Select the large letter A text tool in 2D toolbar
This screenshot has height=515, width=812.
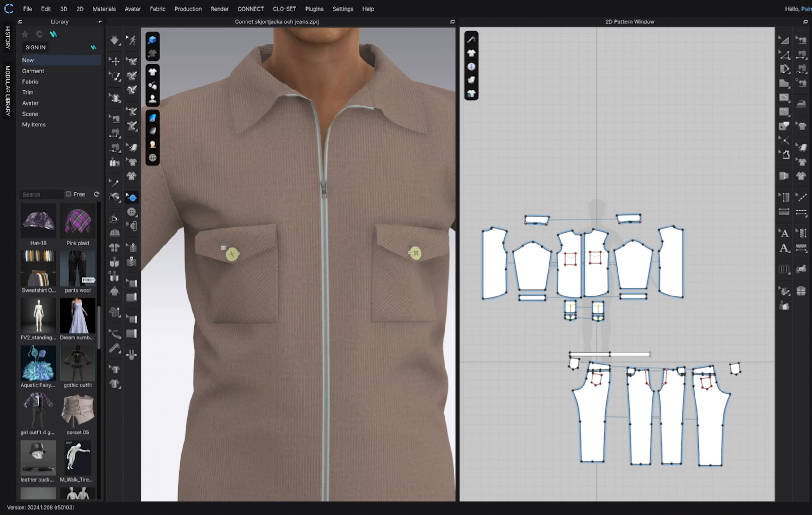784,248
